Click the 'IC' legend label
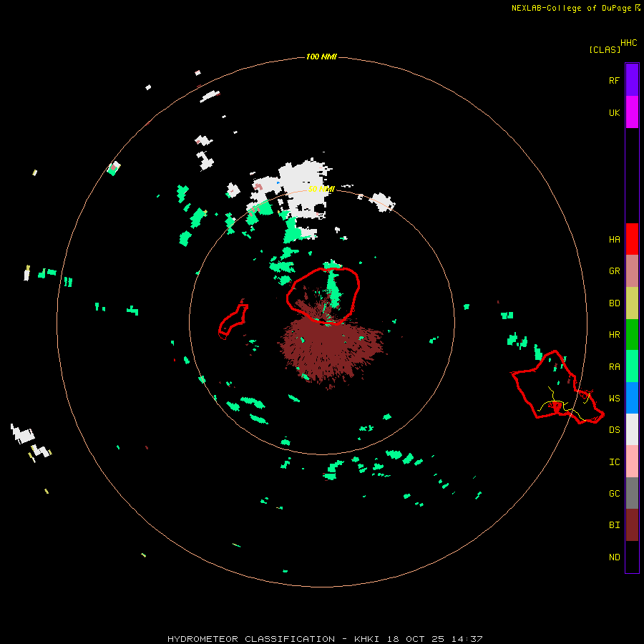 click(x=614, y=462)
